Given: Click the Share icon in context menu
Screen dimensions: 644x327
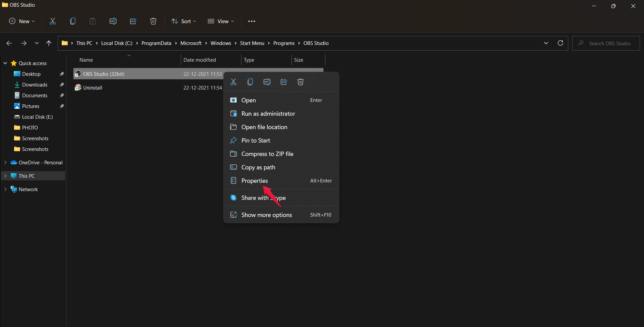Looking at the screenshot, I should pyautogui.click(x=284, y=82).
